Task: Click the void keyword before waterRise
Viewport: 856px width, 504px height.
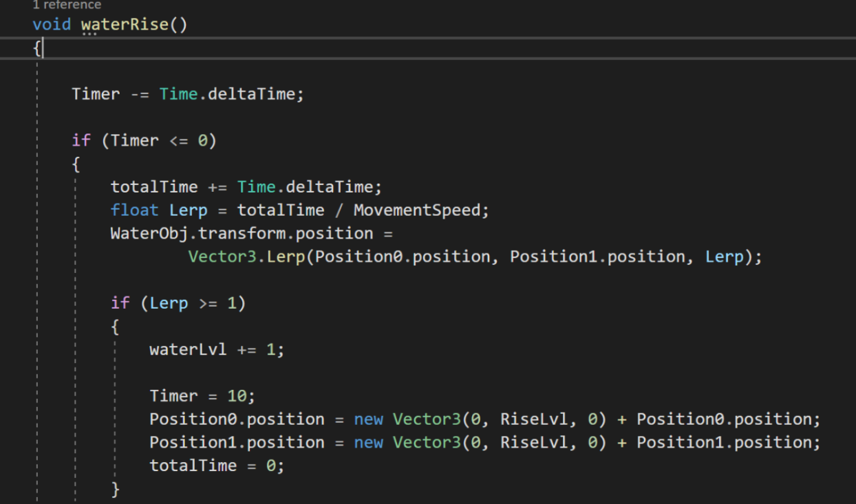Action: tap(52, 25)
